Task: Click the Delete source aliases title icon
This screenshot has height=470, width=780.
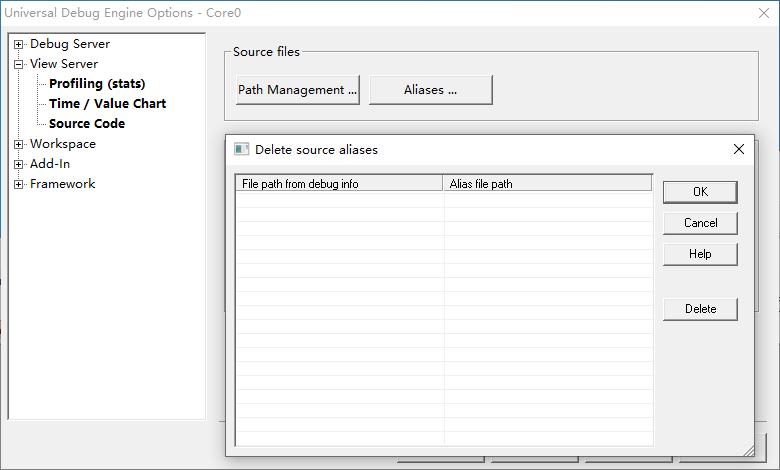Action: point(241,149)
